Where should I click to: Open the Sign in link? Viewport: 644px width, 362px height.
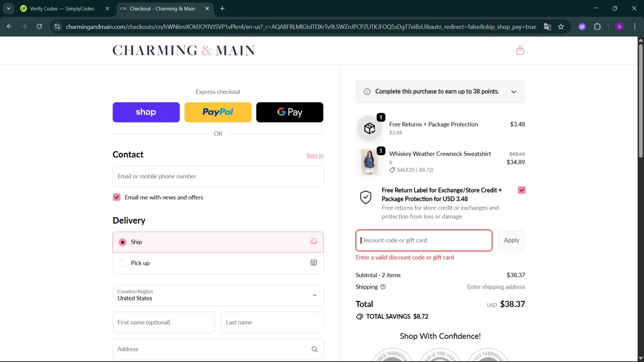(x=315, y=155)
